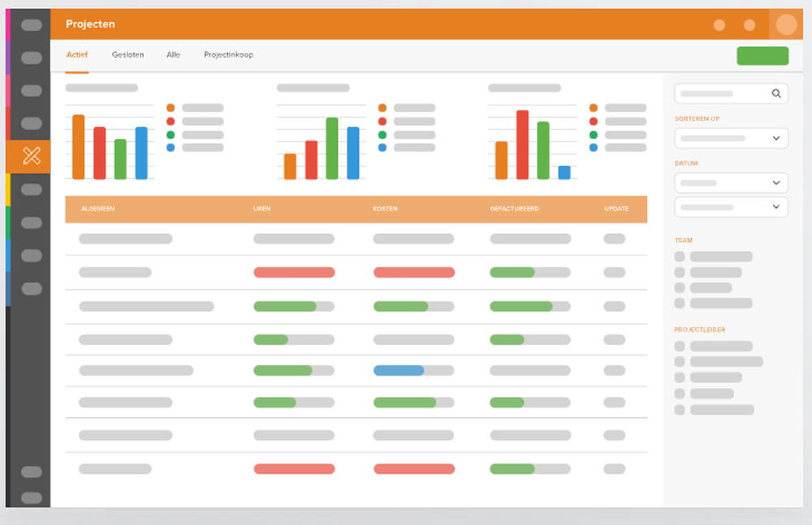The image size is (812, 525).
Task: Click the short blue bar in the rightmost chart
Action: 564,172
